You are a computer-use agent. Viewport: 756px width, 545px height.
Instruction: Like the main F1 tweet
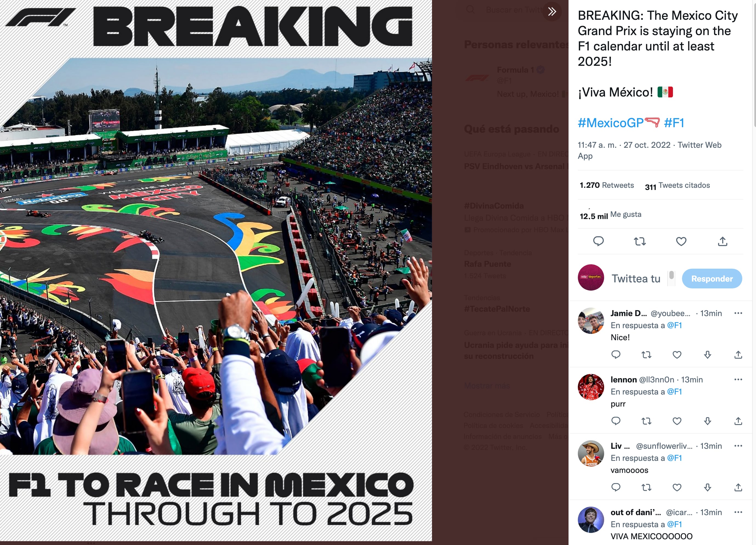(x=681, y=241)
